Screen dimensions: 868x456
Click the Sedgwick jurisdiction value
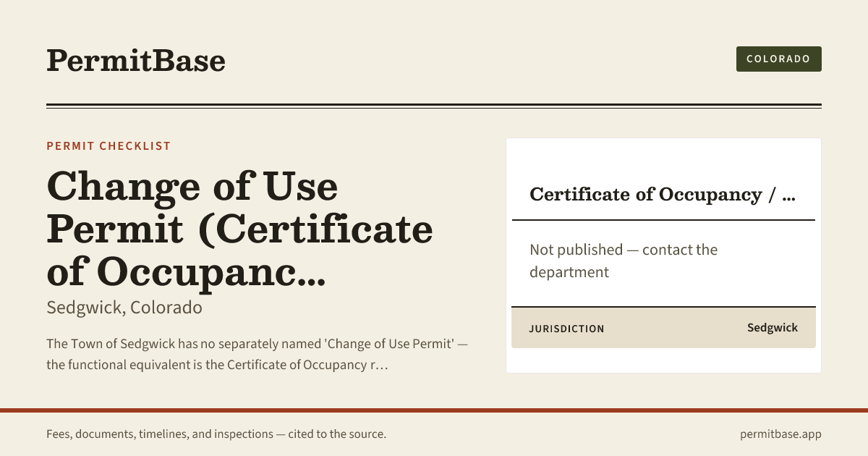(x=773, y=328)
